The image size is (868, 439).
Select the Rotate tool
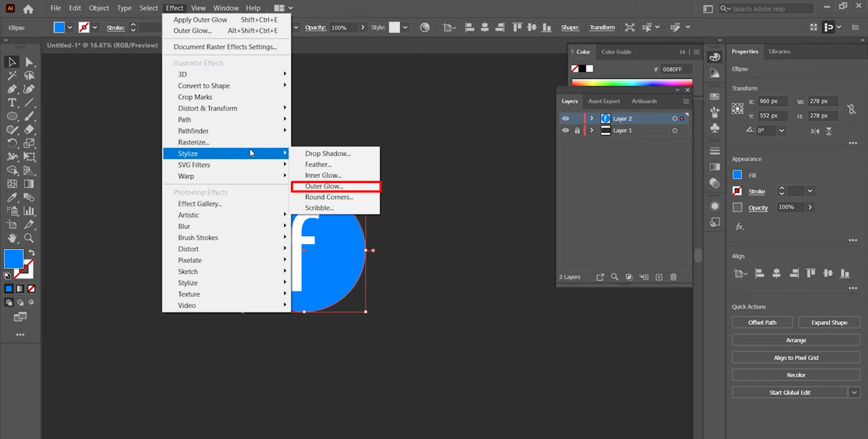(12, 143)
